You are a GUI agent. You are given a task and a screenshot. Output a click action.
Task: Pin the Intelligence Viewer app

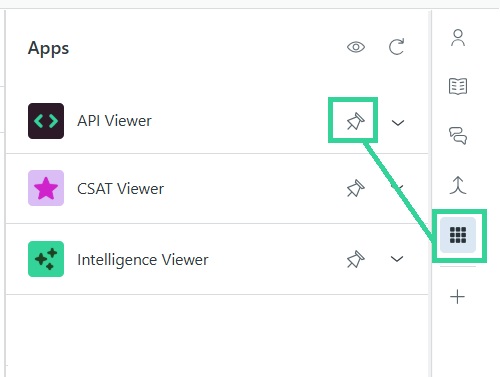point(355,259)
